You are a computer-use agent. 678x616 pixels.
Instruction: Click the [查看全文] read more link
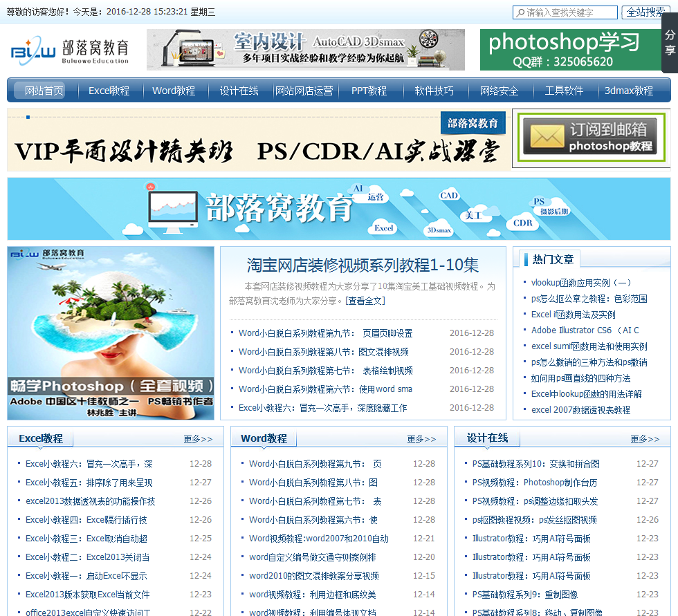tap(365, 301)
